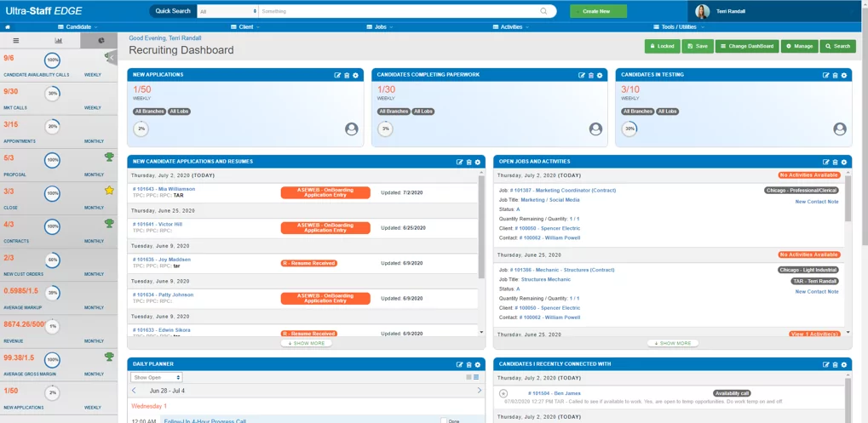Viewport: 868px width, 423px height.
Task: Open gear settings of Open Jobs and Activities
Action: [x=844, y=162]
